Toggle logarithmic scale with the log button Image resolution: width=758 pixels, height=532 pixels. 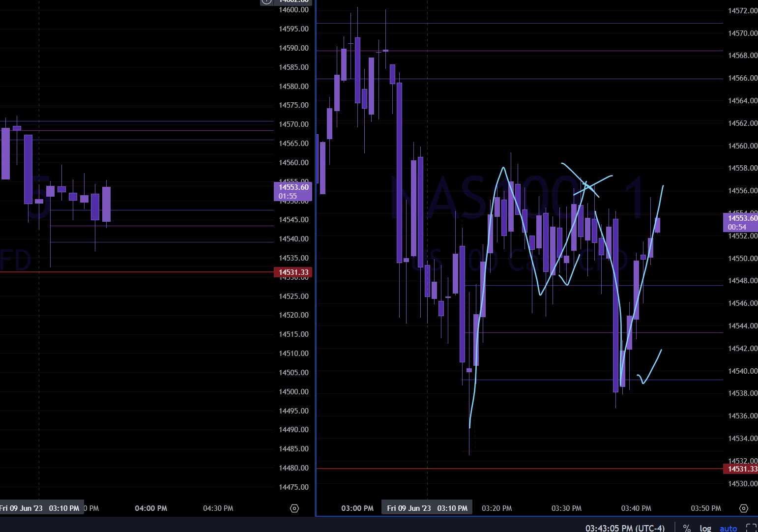(x=705, y=528)
